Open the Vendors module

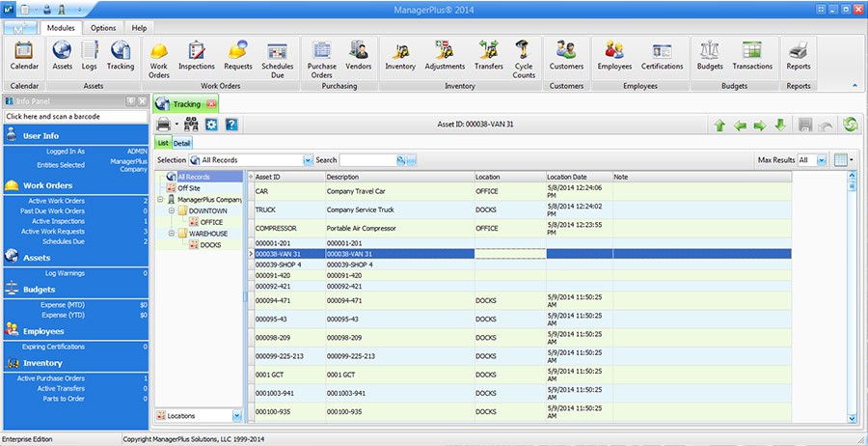click(358, 57)
